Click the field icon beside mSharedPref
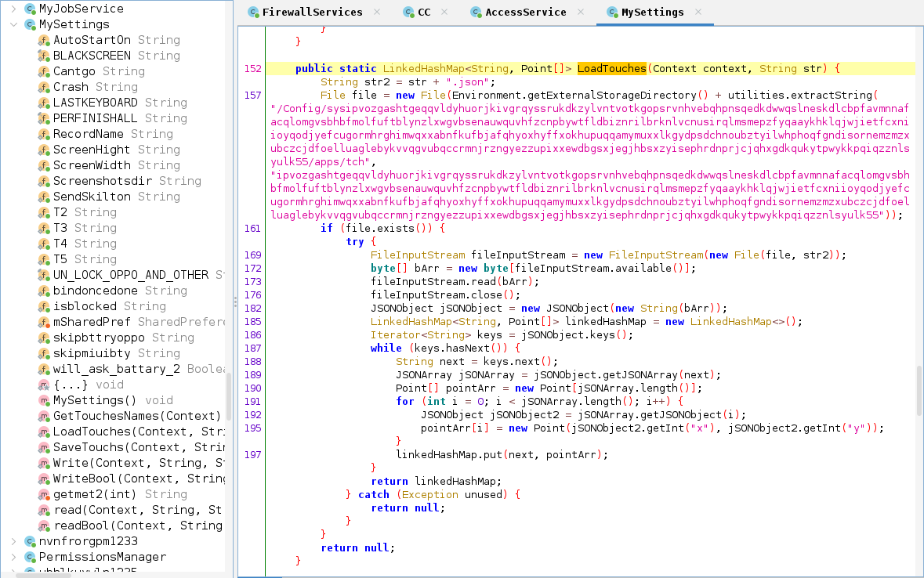This screenshot has height=578, width=924. [x=44, y=323]
